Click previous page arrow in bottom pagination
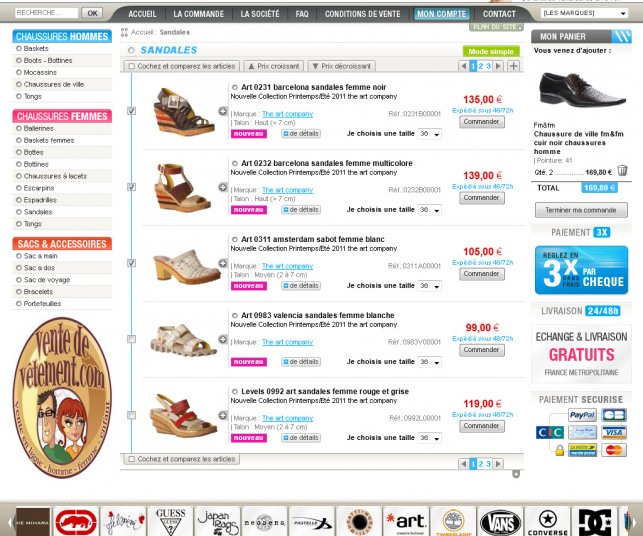The height and width of the screenshot is (536, 643). pos(463,464)
